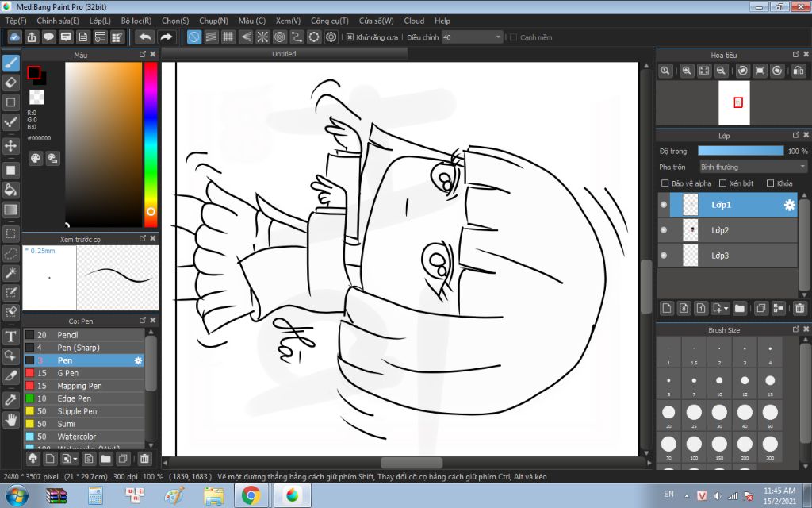The width and height of the screenshot is (812, 508).
Task: Undock the Xem trước cọ panel
Action: point(143,238)
